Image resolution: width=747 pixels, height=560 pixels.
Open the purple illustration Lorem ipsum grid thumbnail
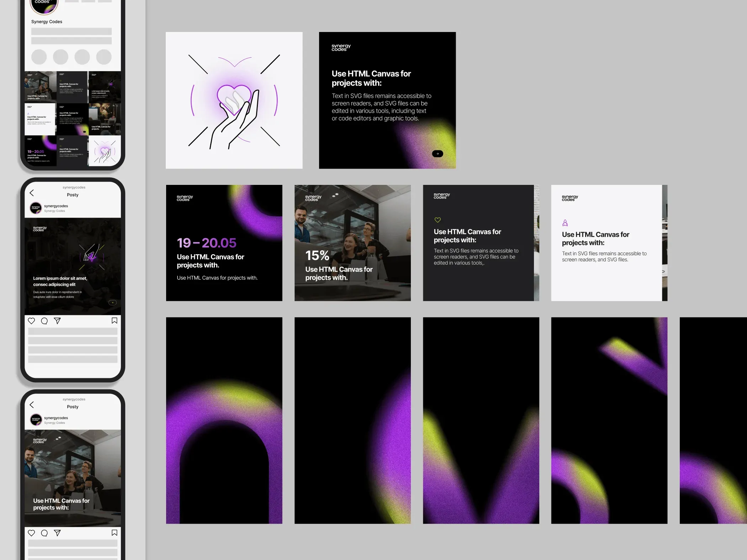click(x=105, y=87)
